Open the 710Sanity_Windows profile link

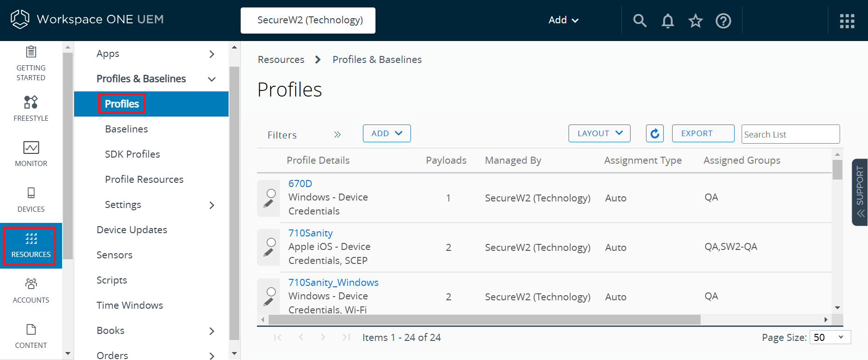point(333,283)
